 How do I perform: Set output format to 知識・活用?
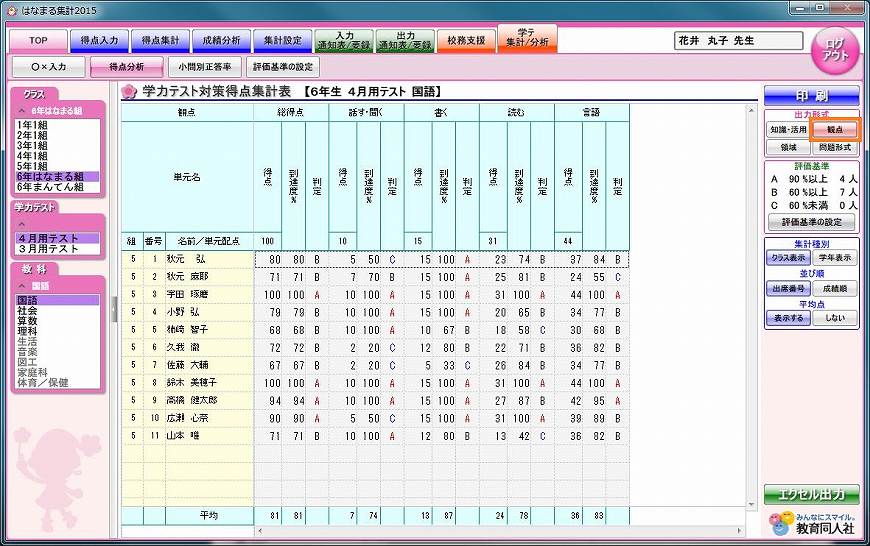(788, 129)
